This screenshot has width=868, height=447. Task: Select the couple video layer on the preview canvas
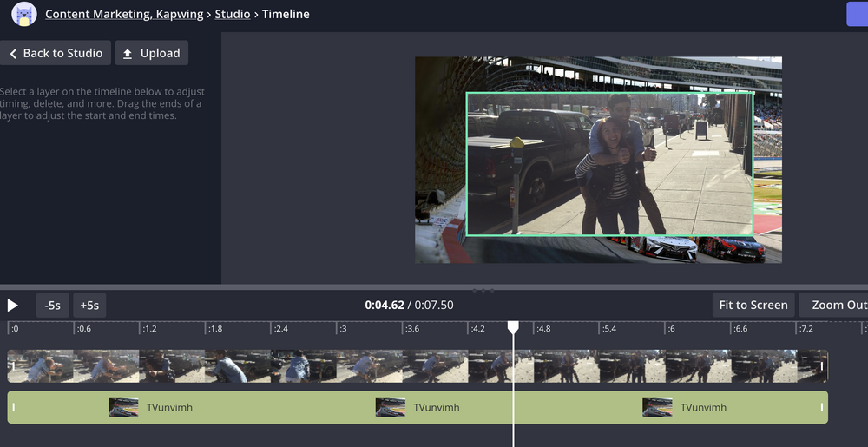pos(608,164)
